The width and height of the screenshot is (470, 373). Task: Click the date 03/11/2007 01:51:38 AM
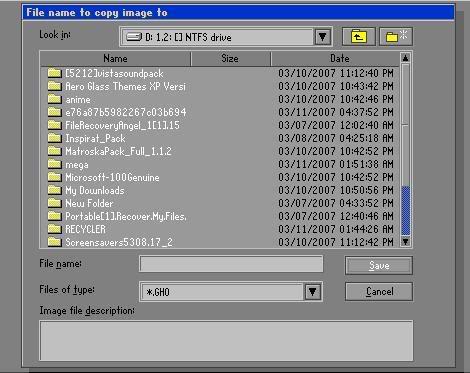336,164
